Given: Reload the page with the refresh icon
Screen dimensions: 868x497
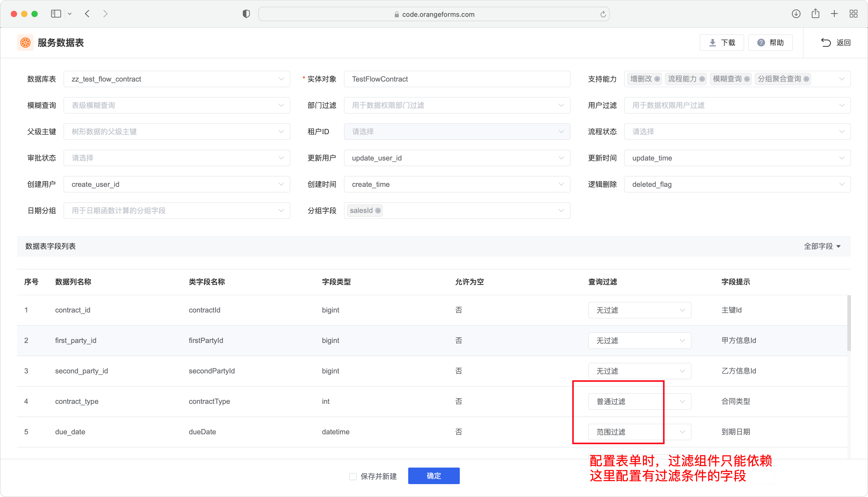Looking at the screenshot, I should 603,14.
